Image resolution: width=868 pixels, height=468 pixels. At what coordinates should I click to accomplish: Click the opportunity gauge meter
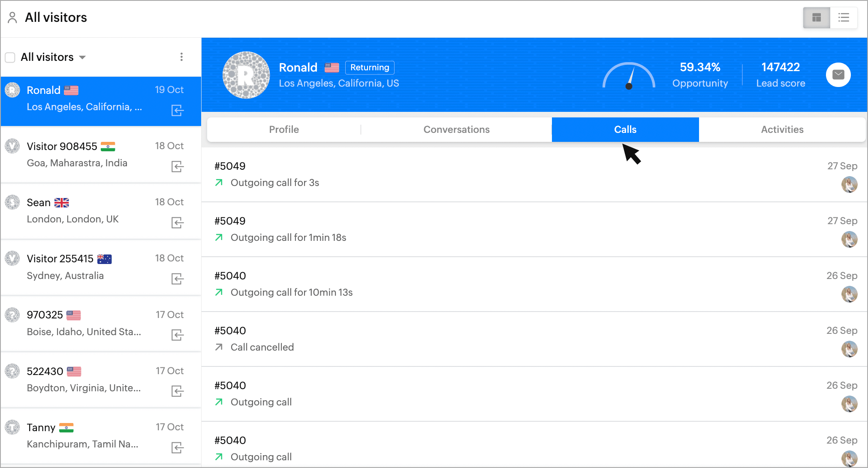click(x=629, y=76)
